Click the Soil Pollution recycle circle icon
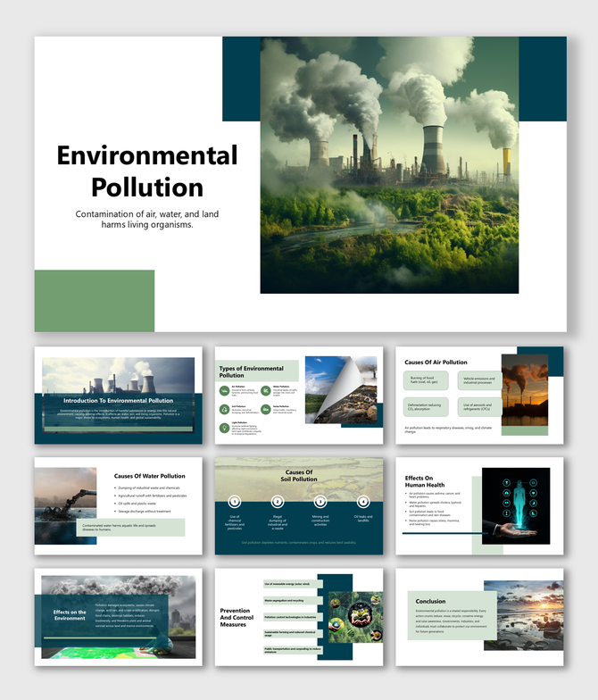This screenshot has width=598, height=700. (224, 409)
